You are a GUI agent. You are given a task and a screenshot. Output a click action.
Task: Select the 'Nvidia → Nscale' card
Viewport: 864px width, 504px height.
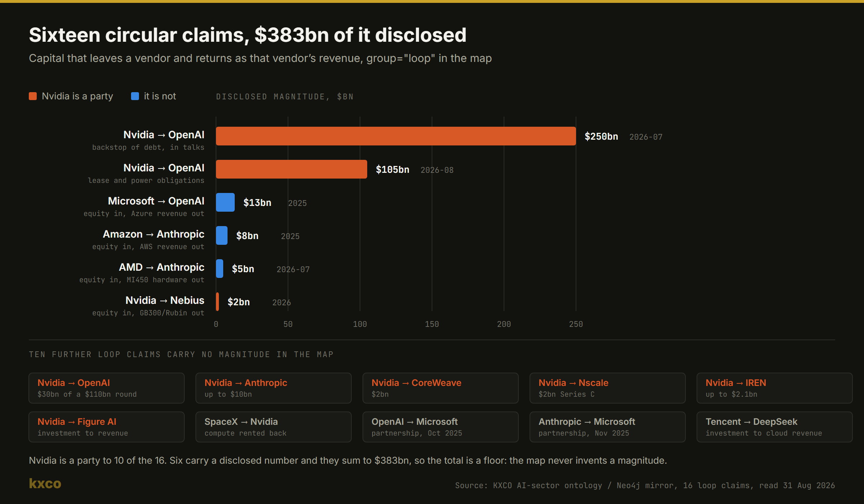pyautogui.click(x=608, y=388)
